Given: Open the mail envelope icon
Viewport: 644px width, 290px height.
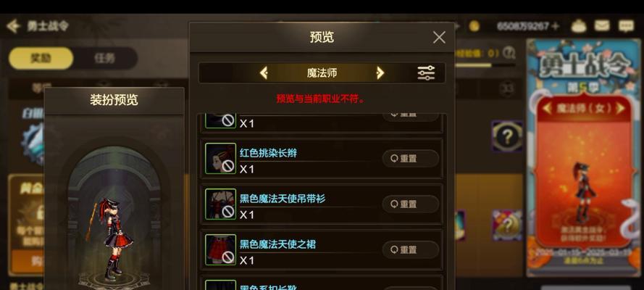Looking at the screenshot, I should pyautogui.click(x=602, y=26).
